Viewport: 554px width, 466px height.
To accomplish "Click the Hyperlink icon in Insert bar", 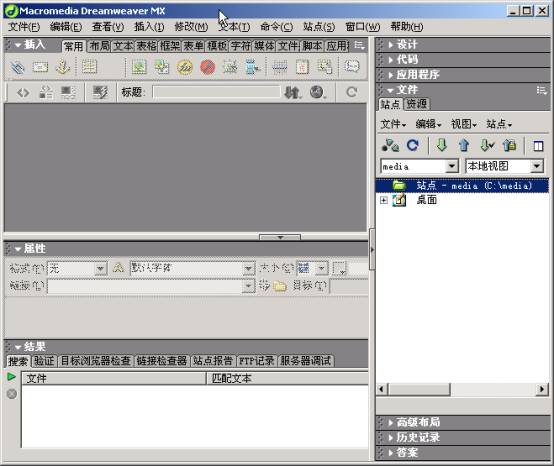I will 17,67.
